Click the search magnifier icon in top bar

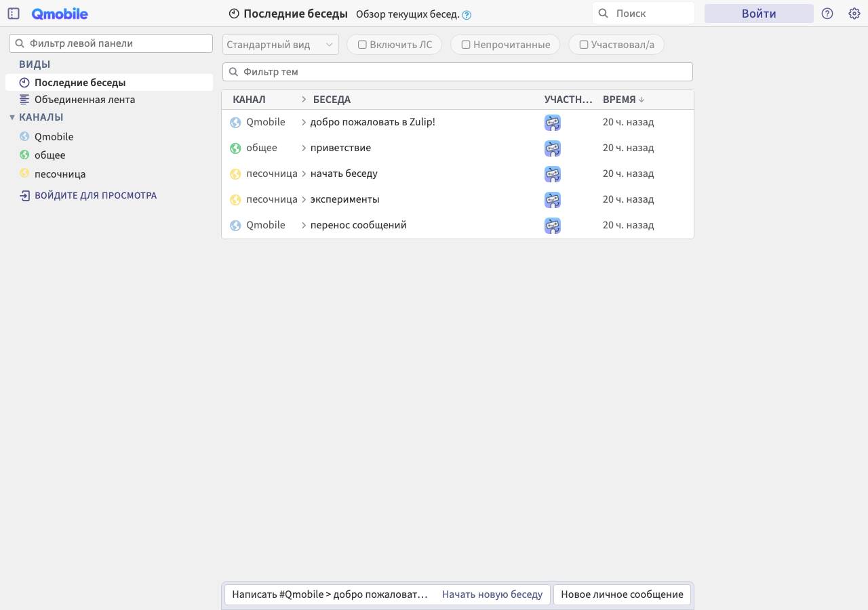click(603, 14)
